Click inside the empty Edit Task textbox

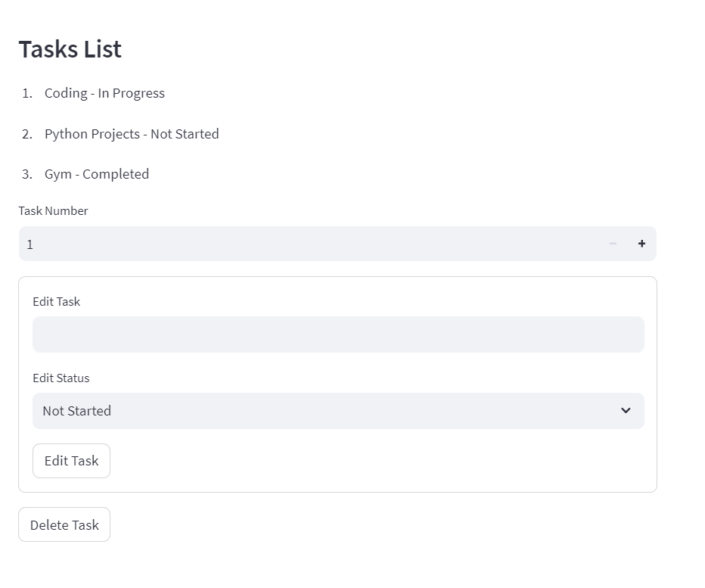click(338, 334)
